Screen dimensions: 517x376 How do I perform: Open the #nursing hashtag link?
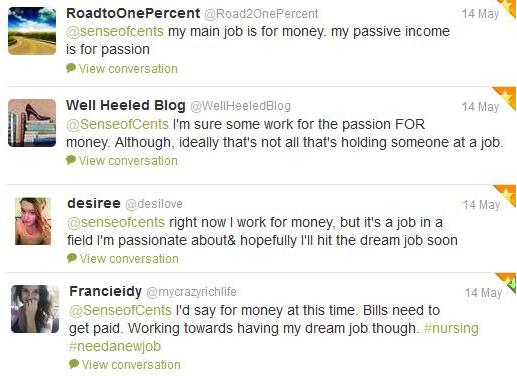click(451, 328)
